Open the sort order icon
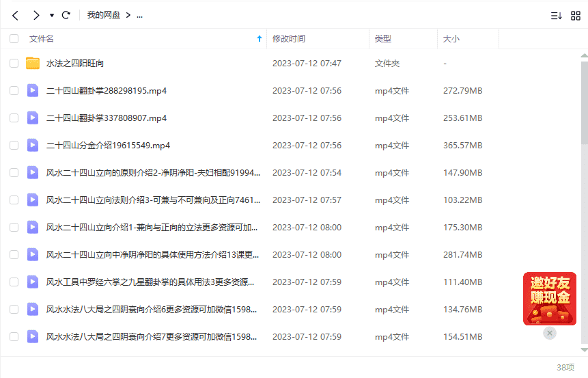 [556, 16]
